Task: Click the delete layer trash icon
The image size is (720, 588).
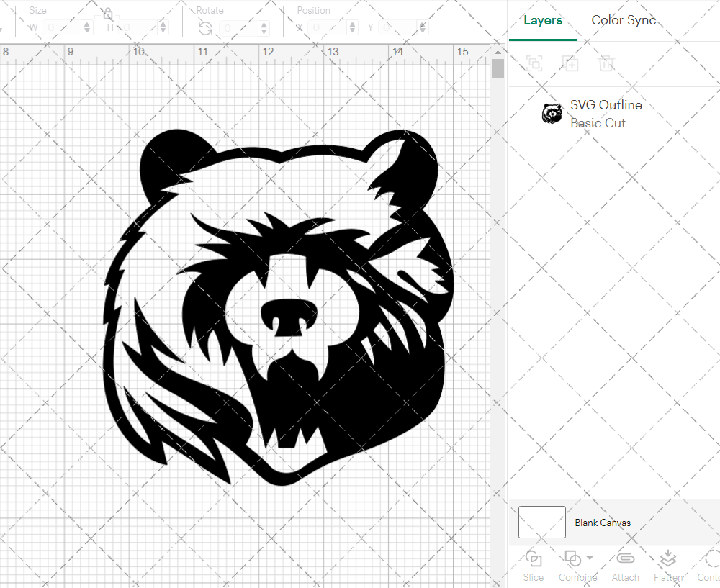Action: 607,63
